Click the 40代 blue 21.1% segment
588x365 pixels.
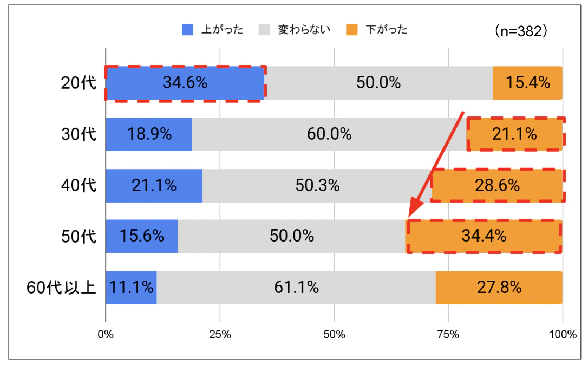tap(154, 186)
